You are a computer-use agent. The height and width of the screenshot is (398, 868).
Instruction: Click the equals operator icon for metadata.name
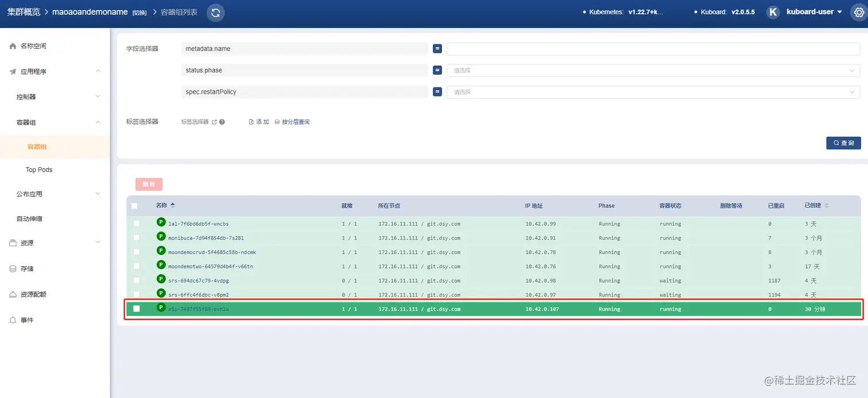(437, 49)
